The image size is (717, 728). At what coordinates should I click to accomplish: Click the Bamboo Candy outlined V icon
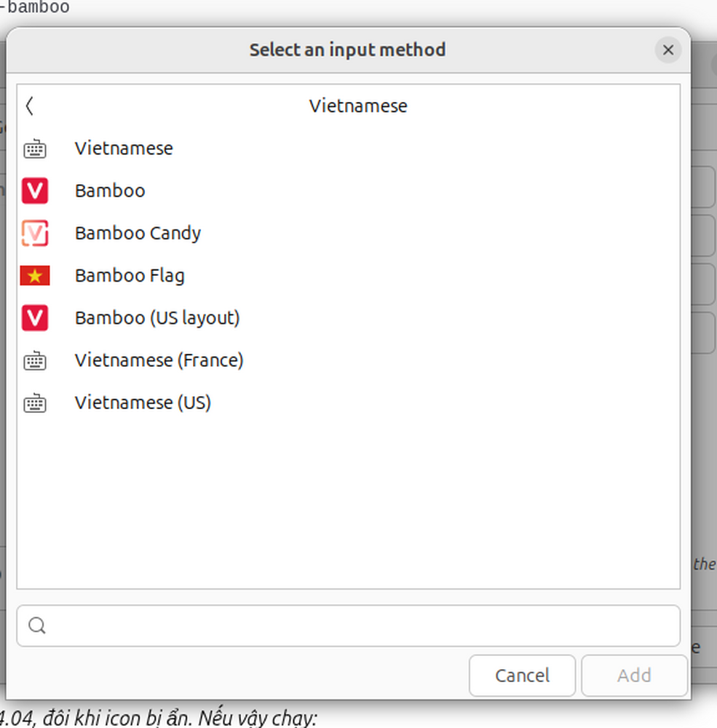coord(35,234)
